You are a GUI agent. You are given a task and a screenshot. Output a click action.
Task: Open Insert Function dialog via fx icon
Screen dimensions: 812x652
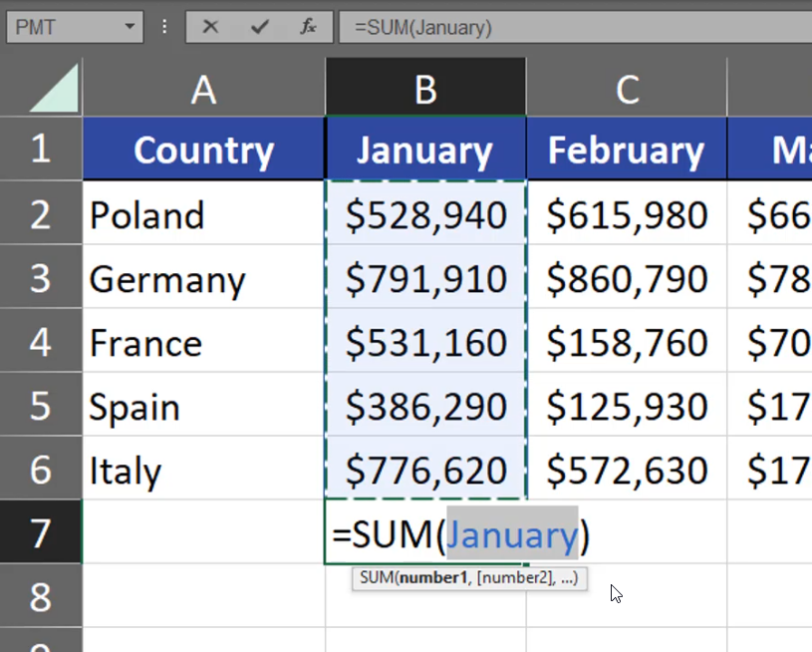pos(309,27)
